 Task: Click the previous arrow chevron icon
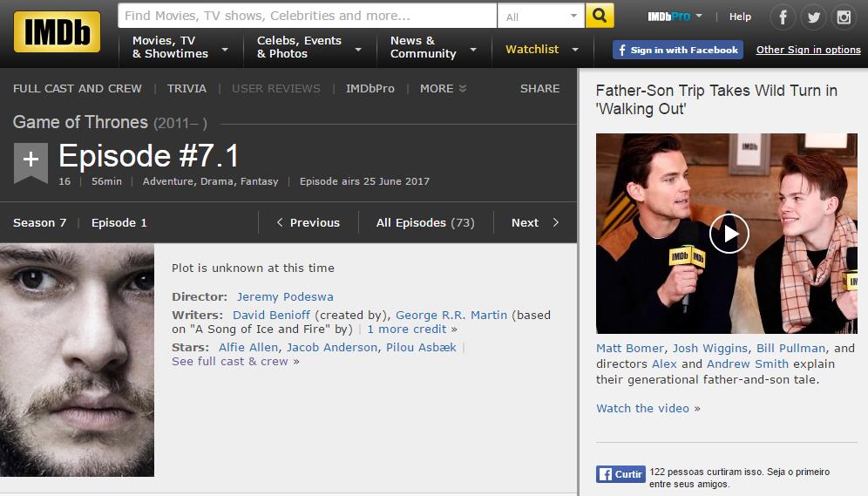click(x=280, y=222)
